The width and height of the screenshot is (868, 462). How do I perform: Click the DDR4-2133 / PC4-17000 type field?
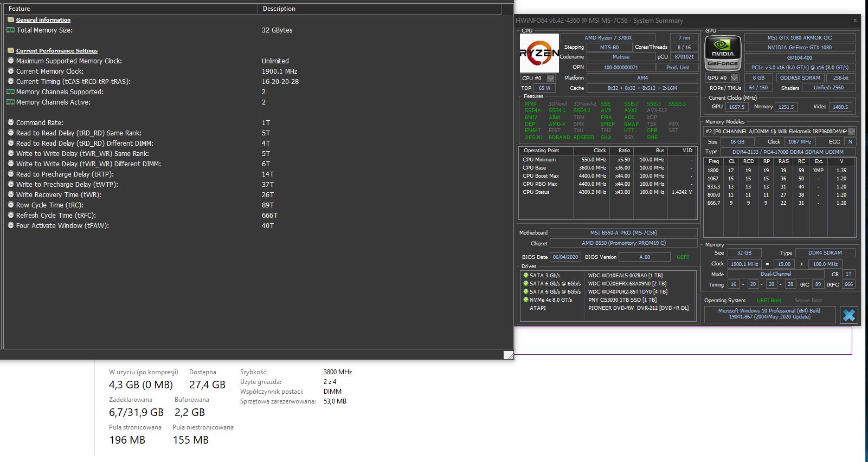click(x=788, y=152)
